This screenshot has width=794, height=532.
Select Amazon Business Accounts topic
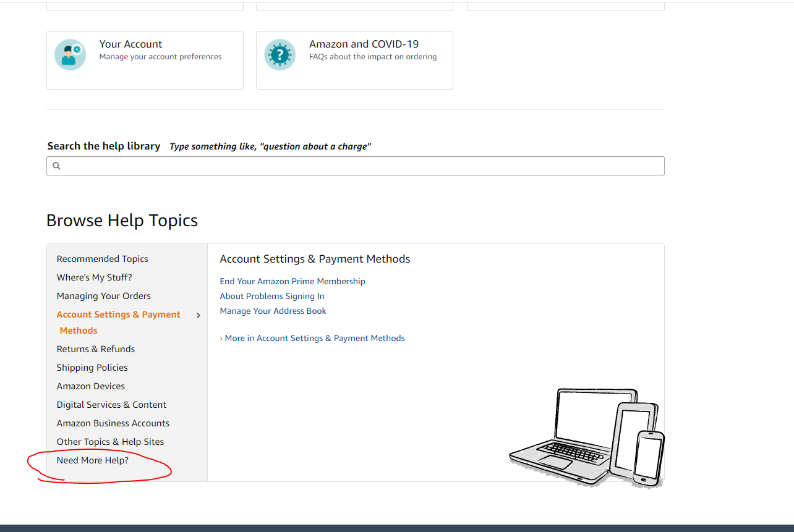(113, 423)
